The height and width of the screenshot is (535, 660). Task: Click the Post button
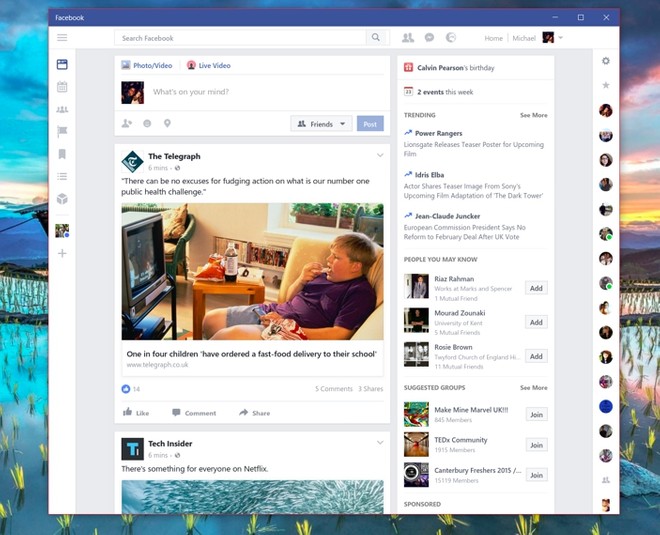point(370,124)
